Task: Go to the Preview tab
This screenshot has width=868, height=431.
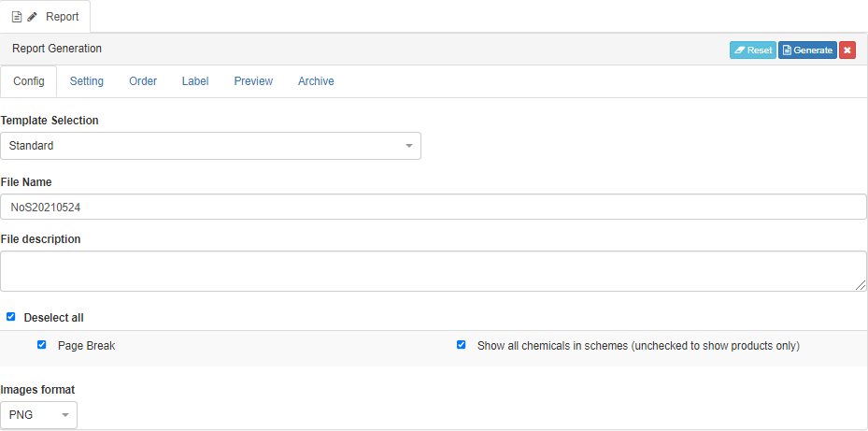Action: tap(253, 81)
